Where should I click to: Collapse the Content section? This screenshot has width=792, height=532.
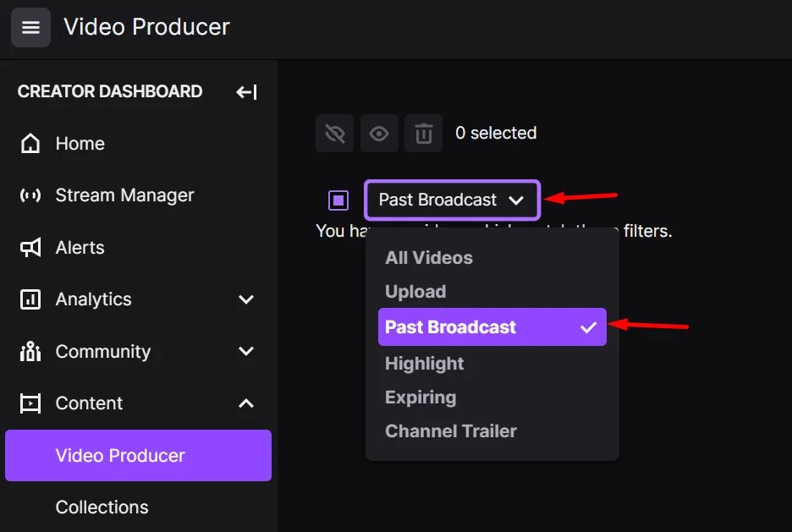[x=245, y=403]
